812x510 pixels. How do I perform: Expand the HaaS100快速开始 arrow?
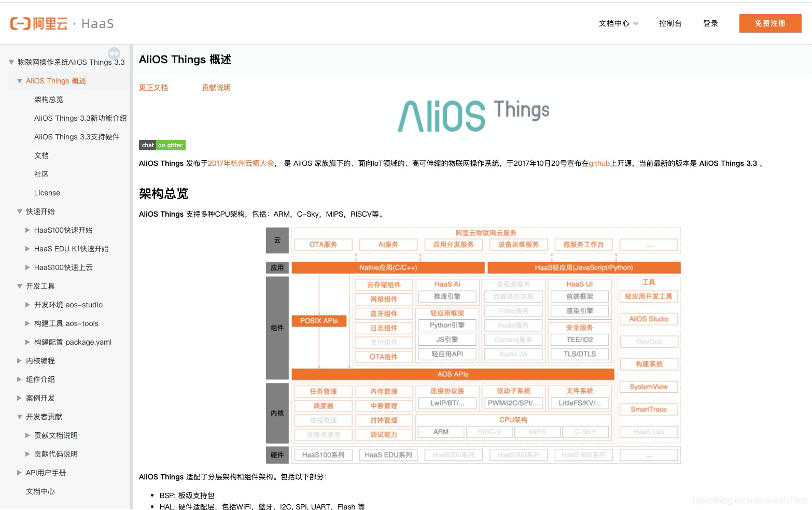click(x=28, y=230)
